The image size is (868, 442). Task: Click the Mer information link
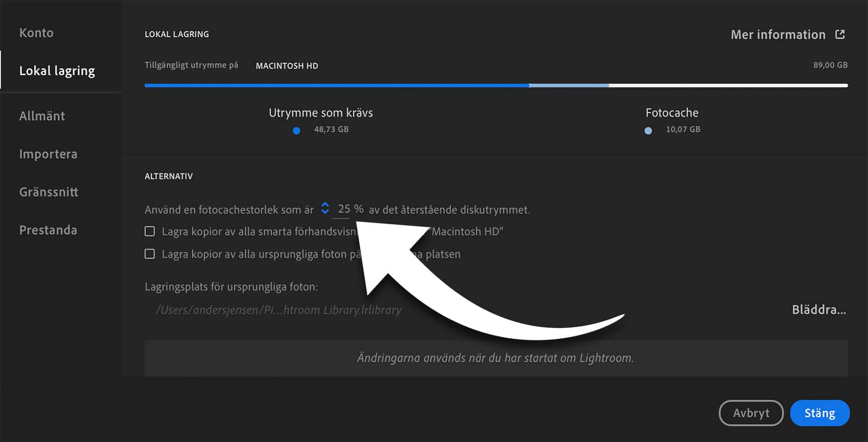coord(777,34)
